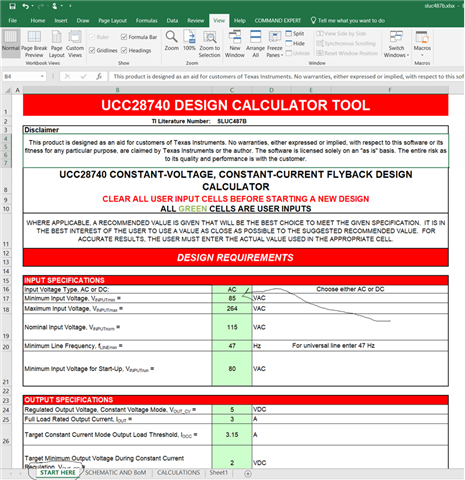Toggle the Gridlines checkbox
Image resolution: width=465 pixels, height=480 pixels.
[x=92, y=50]
